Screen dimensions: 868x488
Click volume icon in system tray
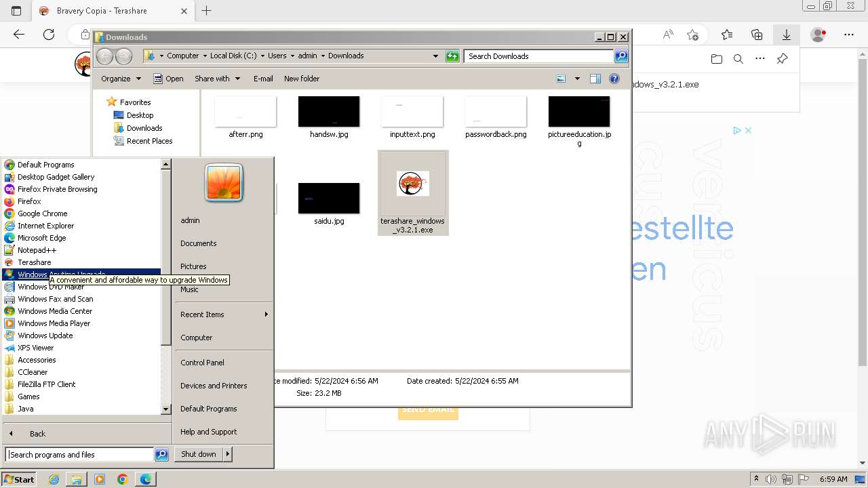point(771,479)
